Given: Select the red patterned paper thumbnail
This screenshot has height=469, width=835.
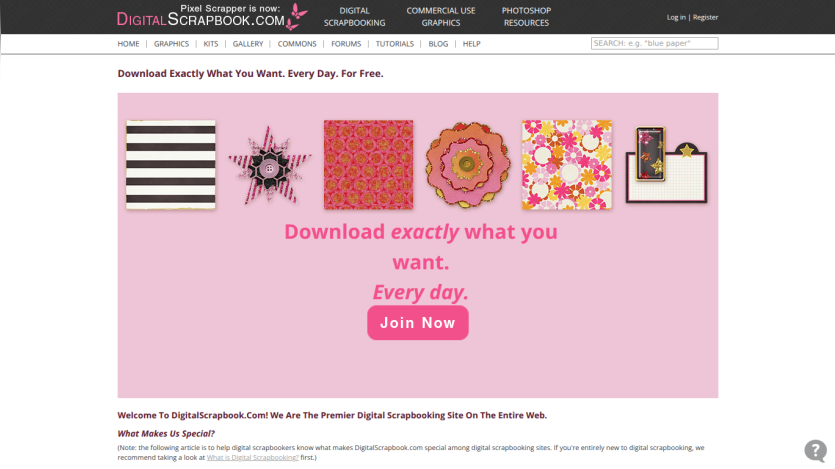Looking at the screenshot, I should [x=369, y=164].
